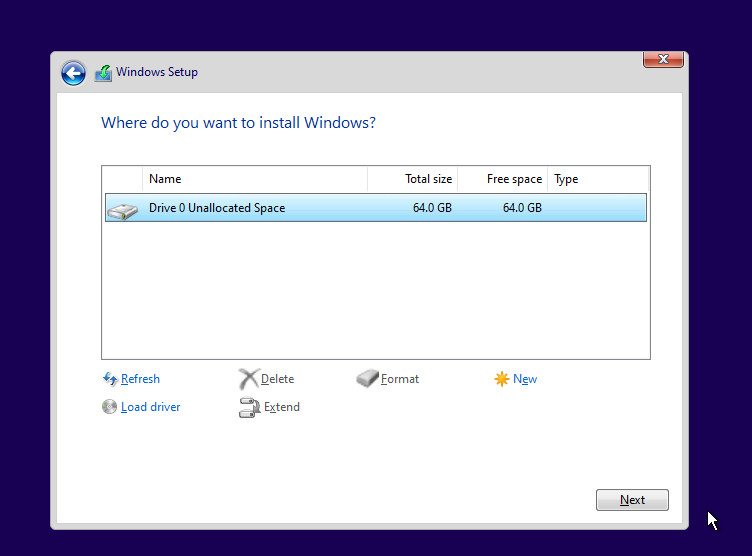Click the Free space column header
752x556 pixels.
click(x=503, y=179)
